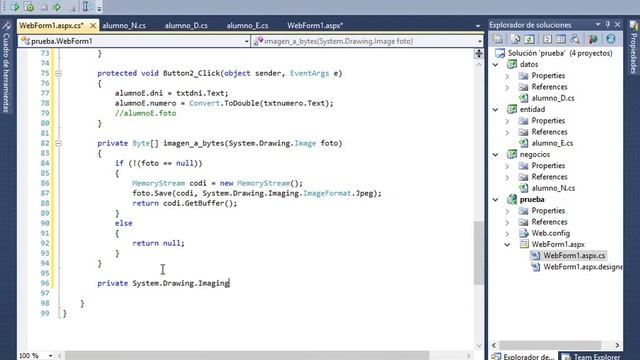Switch to the alumno_E.cs tab
Screen dimensions: 640x360
[x=247, y=25]
